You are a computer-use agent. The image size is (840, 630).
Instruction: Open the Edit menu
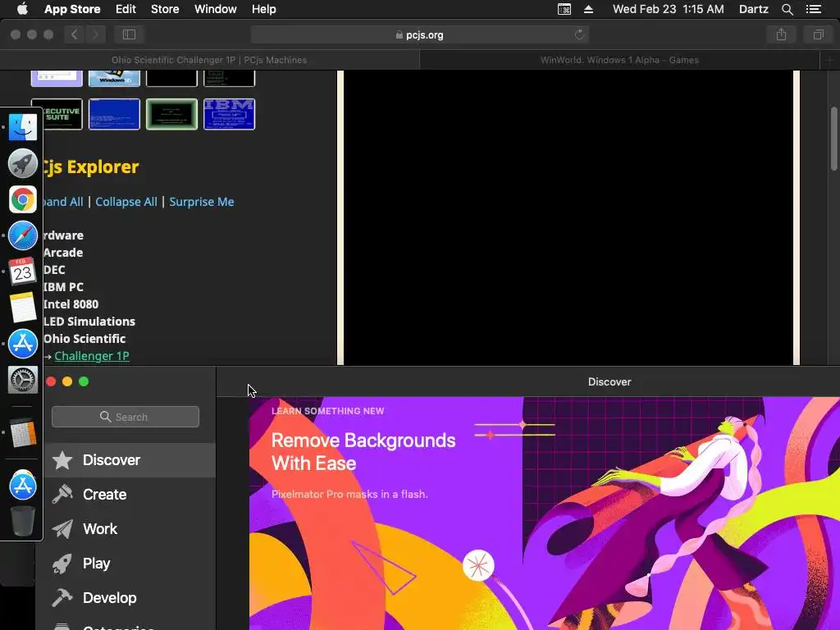click(x=126, y=9)
